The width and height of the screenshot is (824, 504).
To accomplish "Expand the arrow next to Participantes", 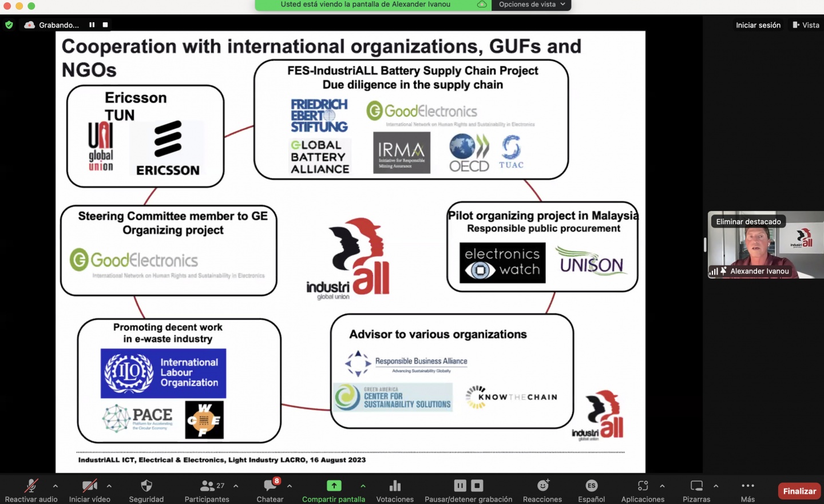I will [x=236, y=486].
